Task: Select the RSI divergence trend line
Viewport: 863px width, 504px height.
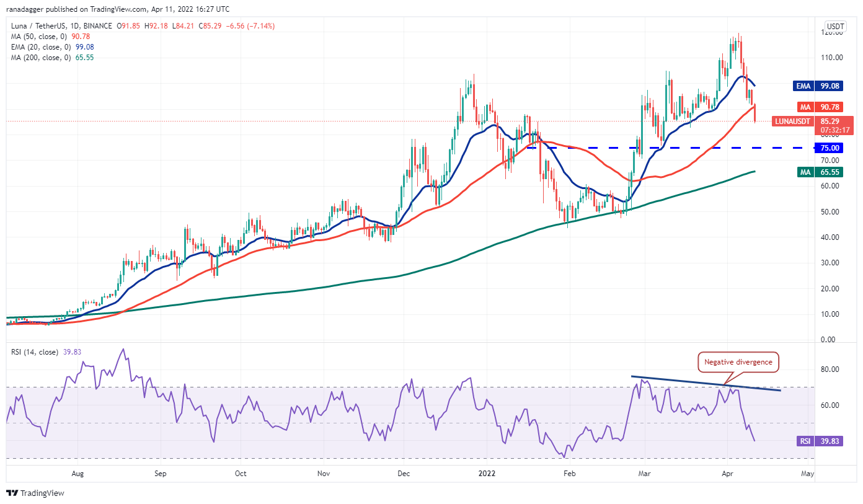Action: click(682, 381)
